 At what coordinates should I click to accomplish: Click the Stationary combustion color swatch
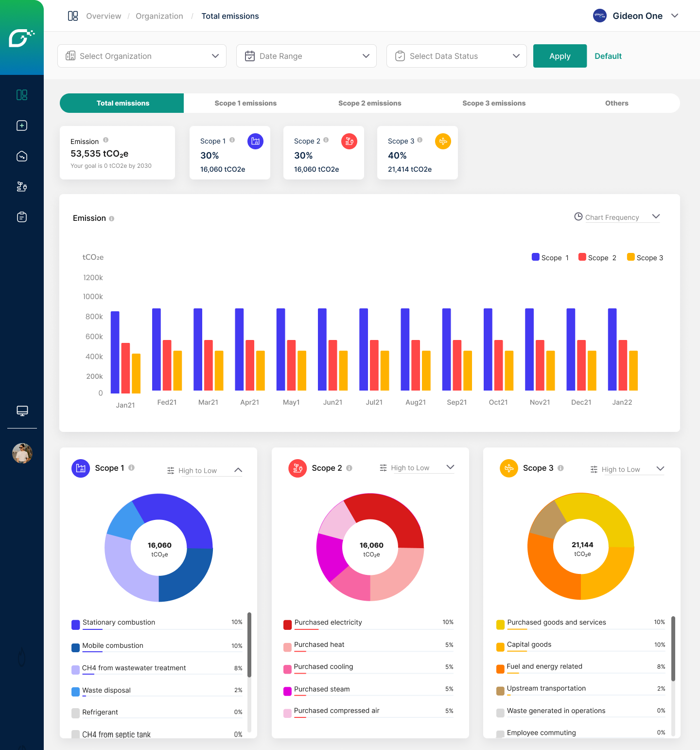(76, 625)
